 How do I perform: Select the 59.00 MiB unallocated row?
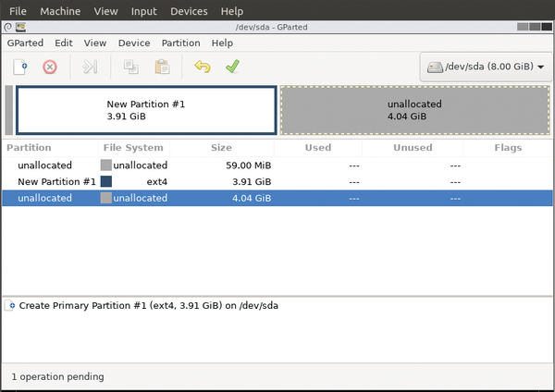277,165
